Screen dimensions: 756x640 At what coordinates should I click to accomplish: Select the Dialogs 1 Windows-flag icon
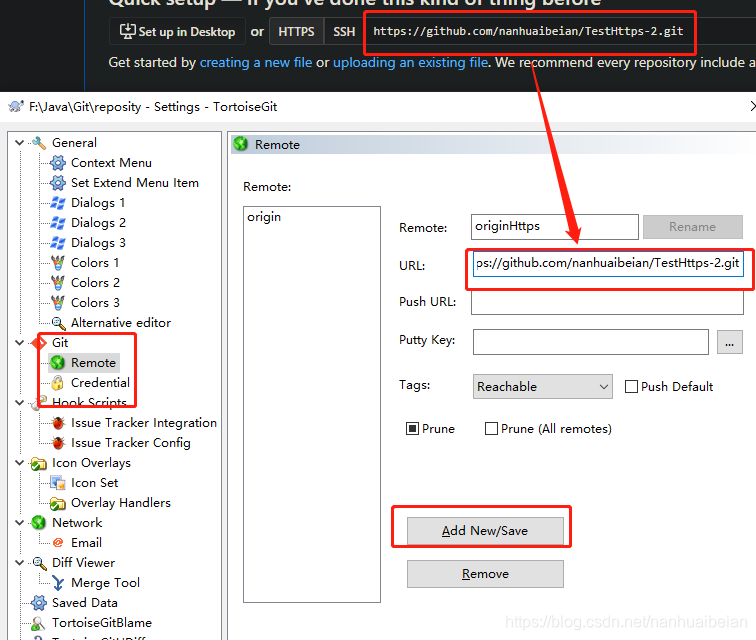[x=58, y=203]
